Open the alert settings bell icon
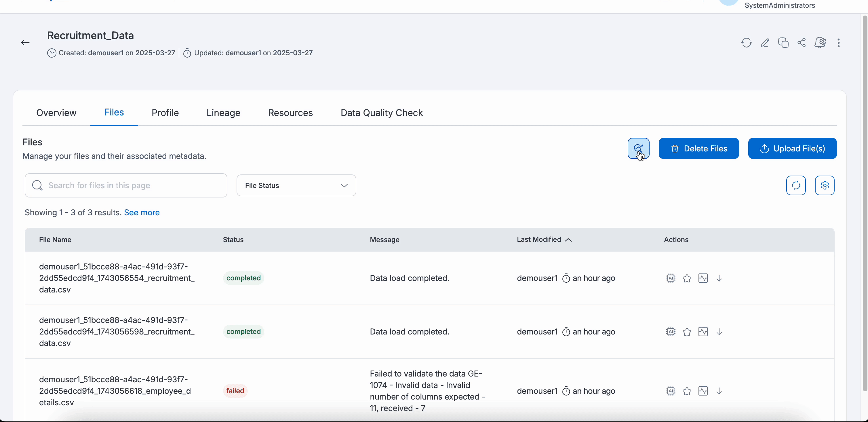This screenshot has height=422, width=868. coord(820,43)
